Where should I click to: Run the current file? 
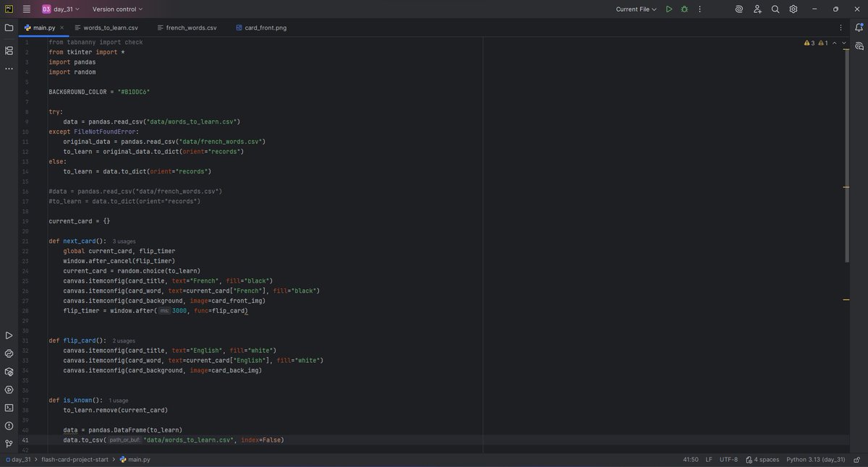point(669,9)
